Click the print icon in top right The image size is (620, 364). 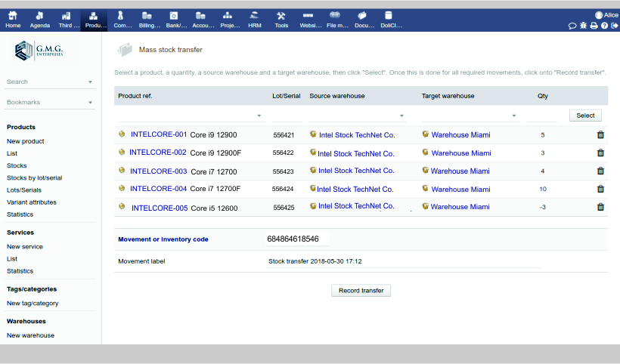[594, 25]
